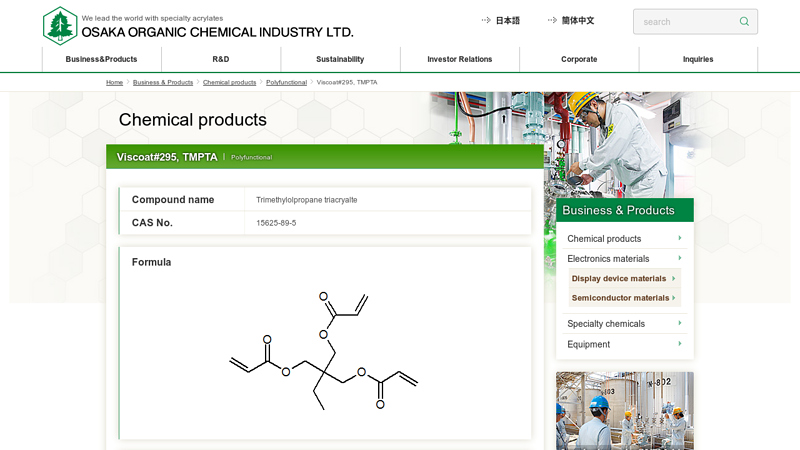Viewport: 800px width, 450px height.
Task: Click the arrow beside Specialty chemicals
Action: click(x=680, y=323)
